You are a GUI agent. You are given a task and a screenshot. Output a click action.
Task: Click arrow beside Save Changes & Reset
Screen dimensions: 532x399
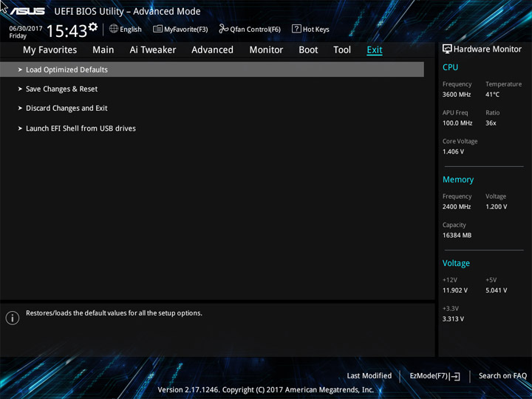click(x=20, y=89)
